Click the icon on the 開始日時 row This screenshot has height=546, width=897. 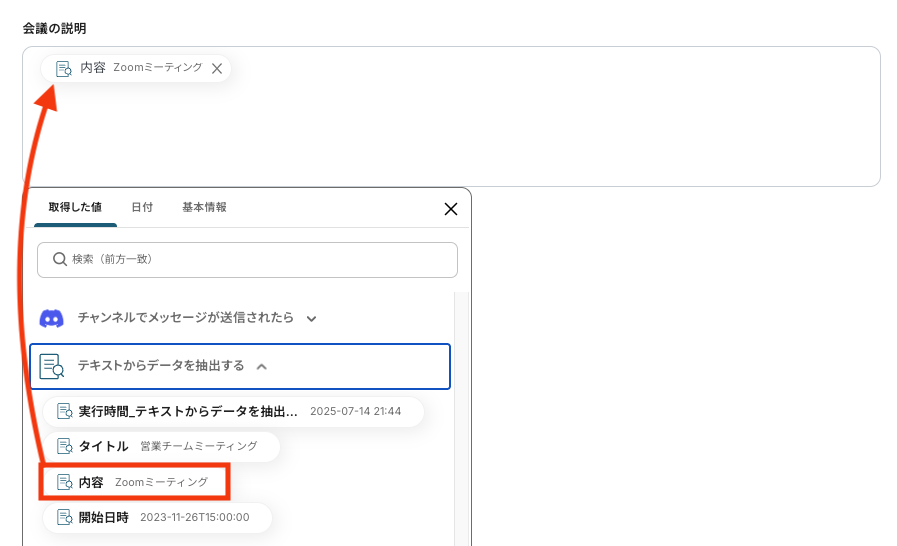click(x=65, y=517)
